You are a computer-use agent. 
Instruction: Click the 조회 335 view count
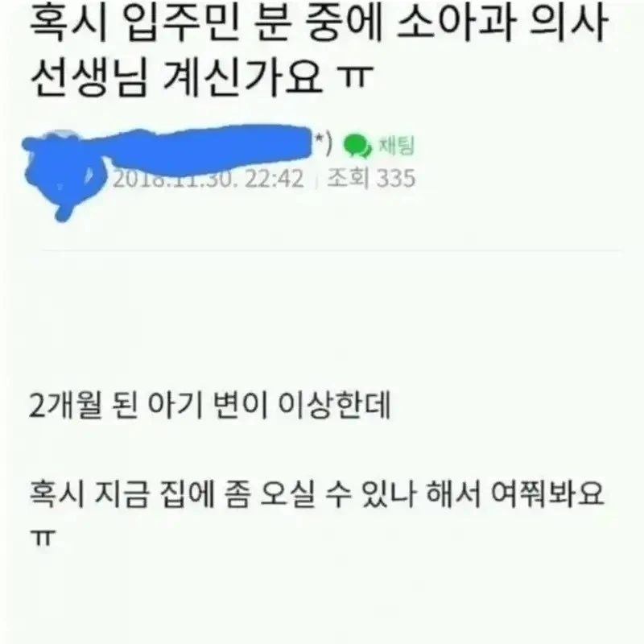pos(371,179)
